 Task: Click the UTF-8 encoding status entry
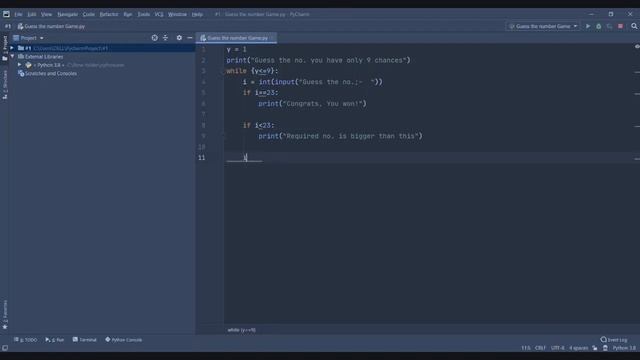click(558, 348)
